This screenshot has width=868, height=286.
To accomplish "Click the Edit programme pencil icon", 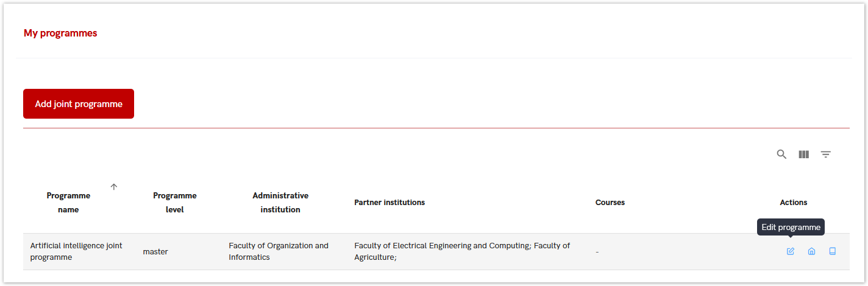I will [791, 251].
